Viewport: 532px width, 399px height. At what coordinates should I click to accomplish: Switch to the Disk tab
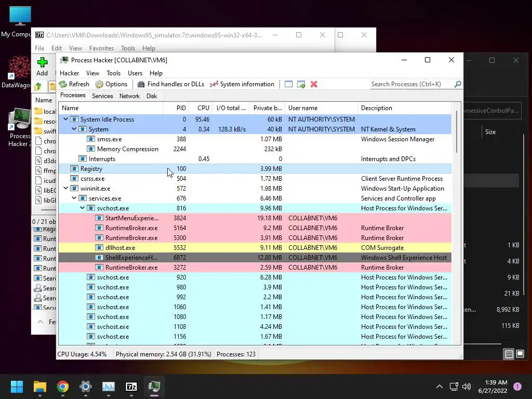152,96
